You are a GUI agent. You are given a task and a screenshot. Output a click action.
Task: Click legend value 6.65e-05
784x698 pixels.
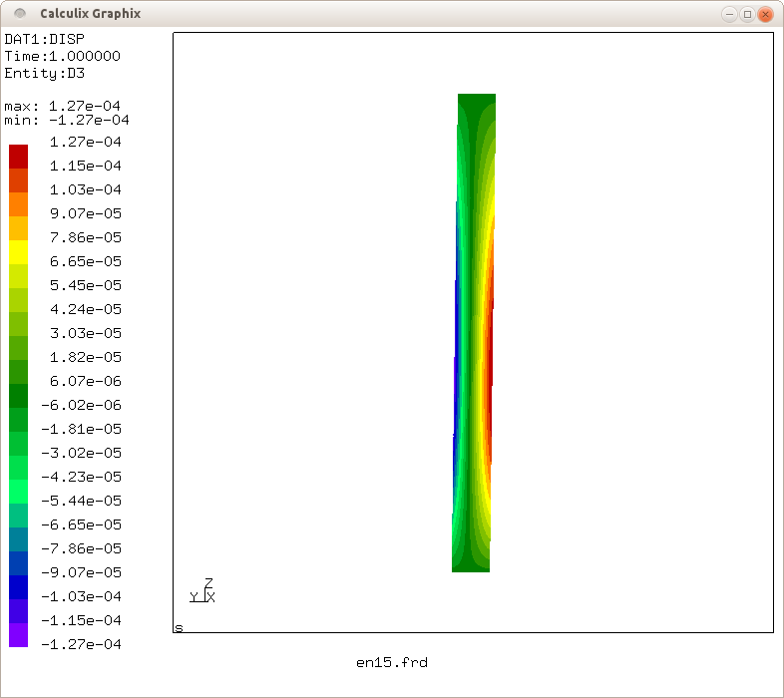[x=86, y=261]
